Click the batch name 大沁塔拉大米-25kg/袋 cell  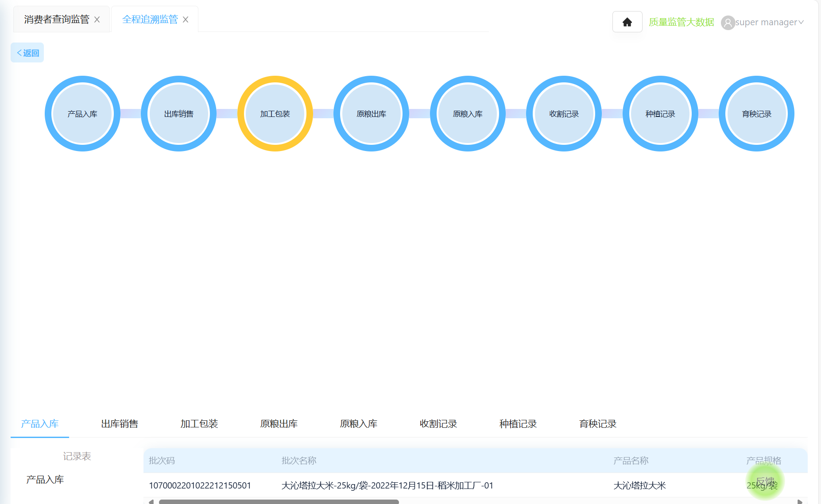point(387,485)
